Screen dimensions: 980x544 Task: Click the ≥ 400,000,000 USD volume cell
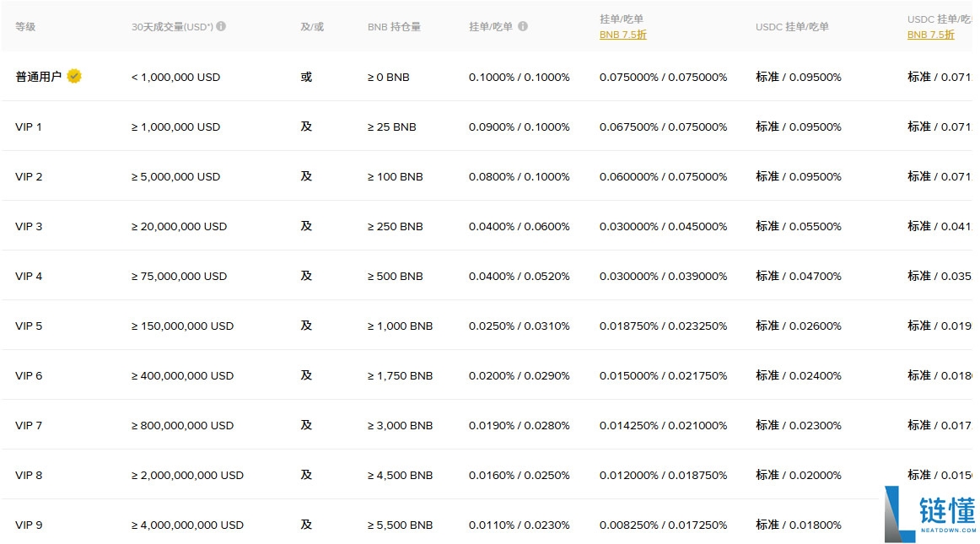182,376
